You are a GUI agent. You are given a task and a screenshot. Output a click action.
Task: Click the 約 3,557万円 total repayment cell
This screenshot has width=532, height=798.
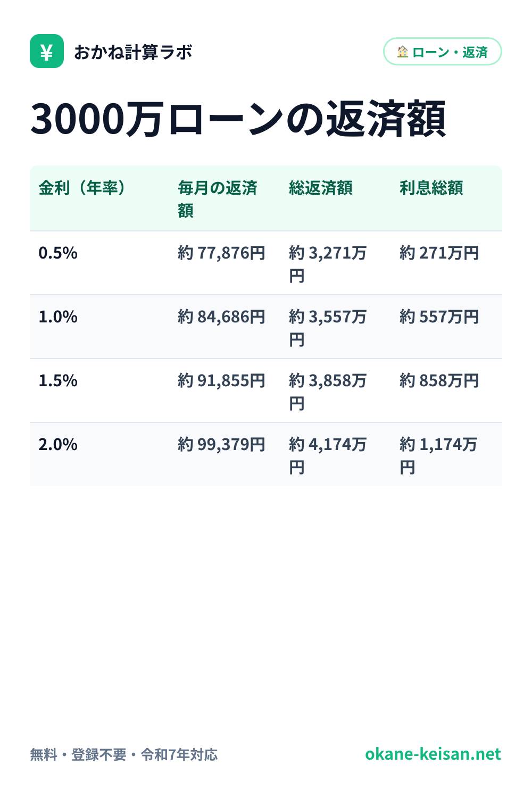point(328,328)
